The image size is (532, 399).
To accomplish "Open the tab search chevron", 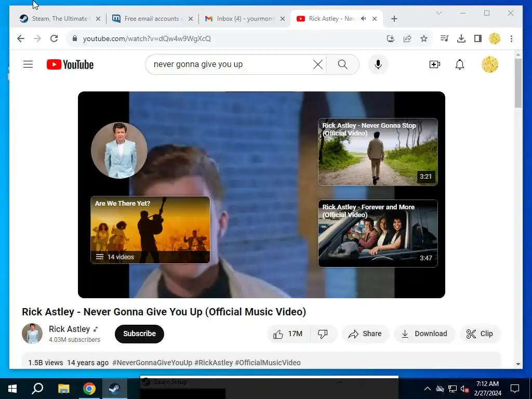I will pos(438,13).
